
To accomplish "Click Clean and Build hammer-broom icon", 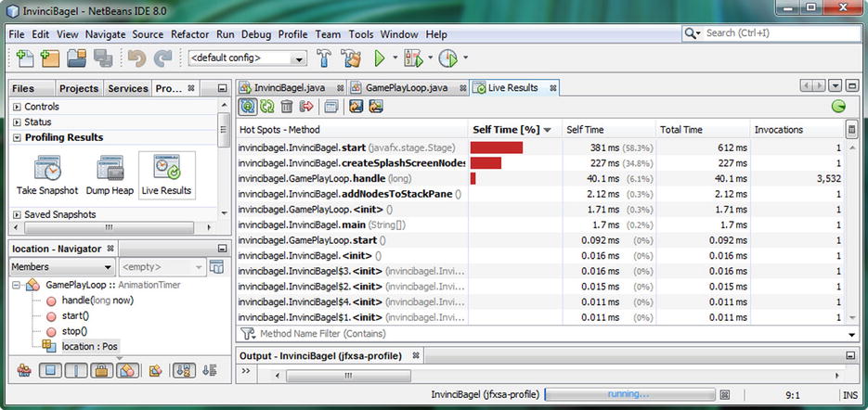I will coord(351,58).
